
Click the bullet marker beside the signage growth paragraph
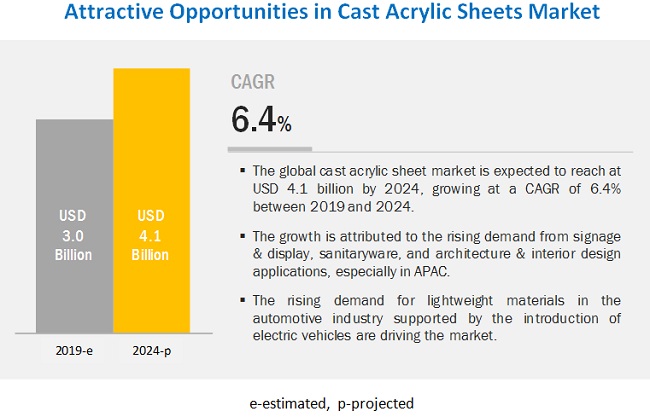click(x=242, y=235)
